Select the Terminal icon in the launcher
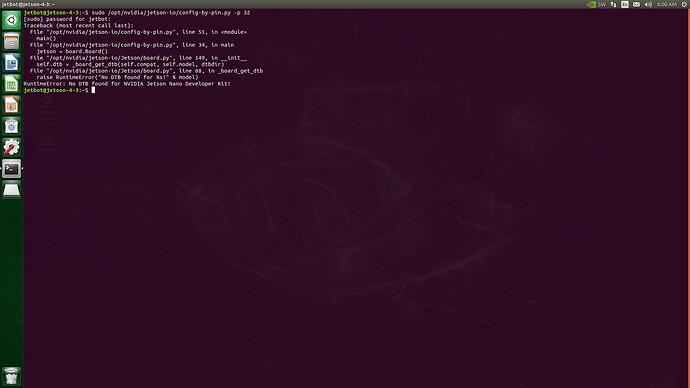This screenshot has width=690, height=388. click(11, 168)
